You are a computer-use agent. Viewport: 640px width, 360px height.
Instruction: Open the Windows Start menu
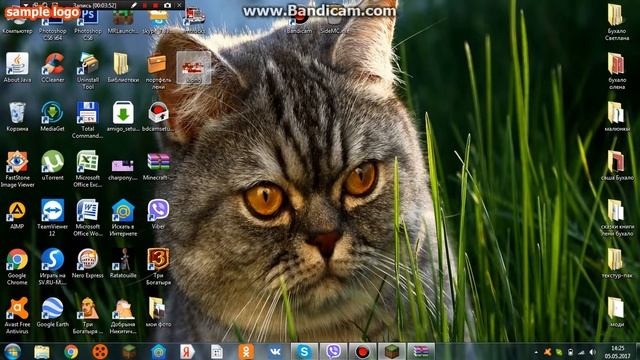[13, 351]
